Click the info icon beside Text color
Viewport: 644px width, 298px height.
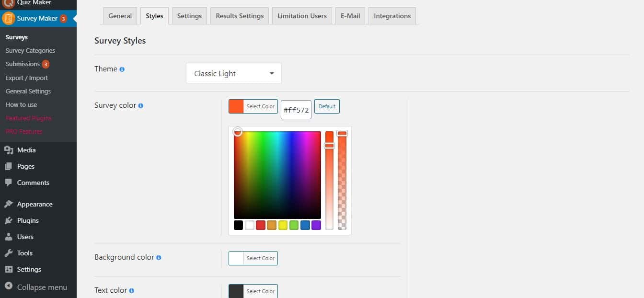pos(131,291)
